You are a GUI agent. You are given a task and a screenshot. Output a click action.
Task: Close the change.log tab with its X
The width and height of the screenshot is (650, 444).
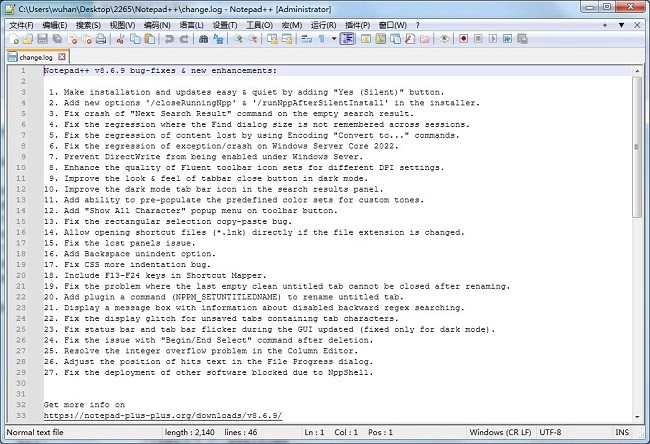(62, 57)
